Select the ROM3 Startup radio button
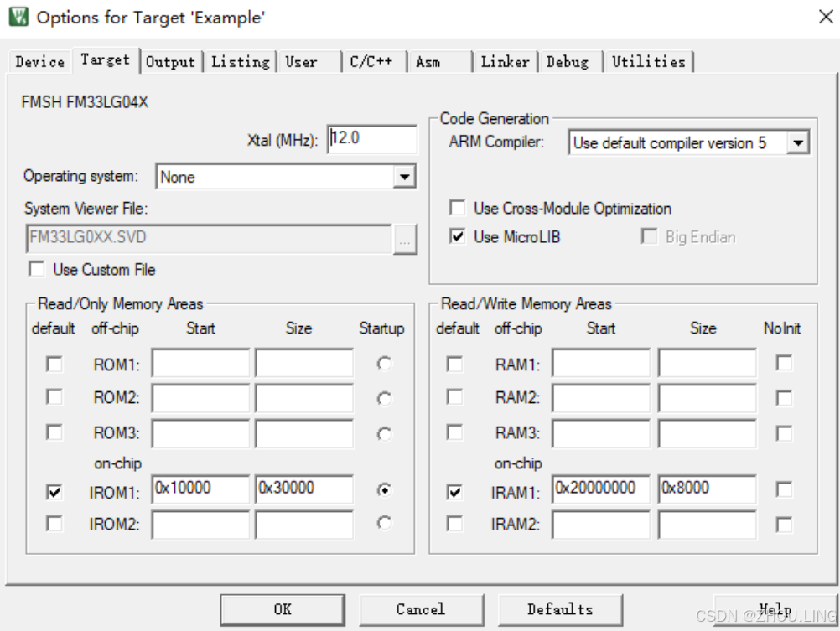Screen dimensions: 840x631 384,434
